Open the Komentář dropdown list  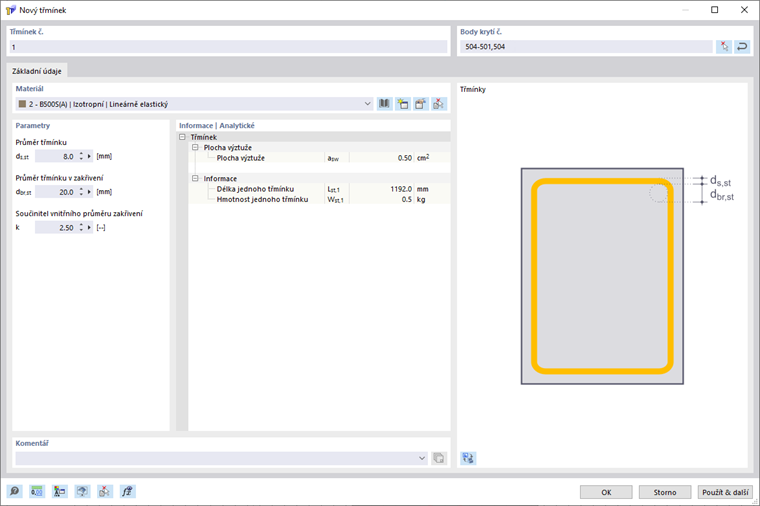(422, 458)
